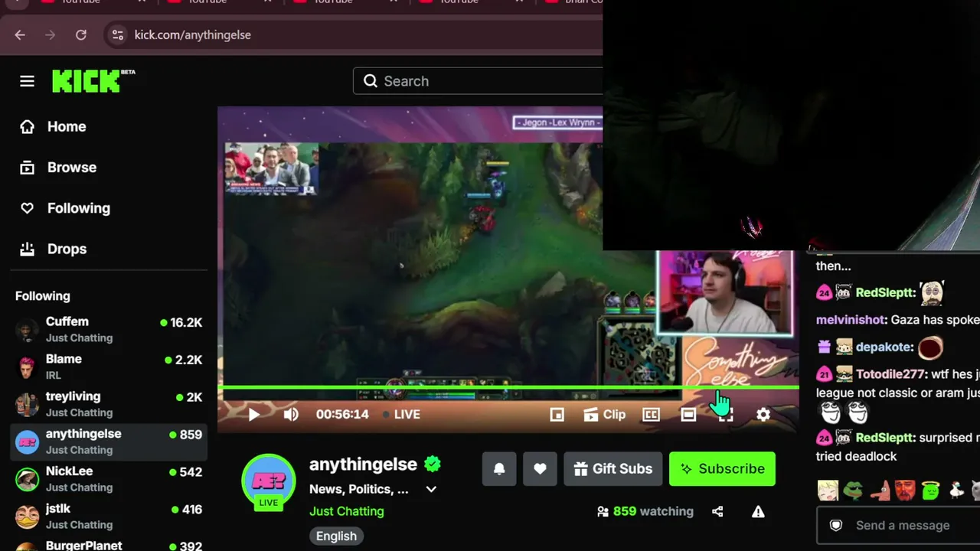
Task: Click the stream title 'News, Politics, ...'
Action: pyautogui.click(x=359, y=489)
